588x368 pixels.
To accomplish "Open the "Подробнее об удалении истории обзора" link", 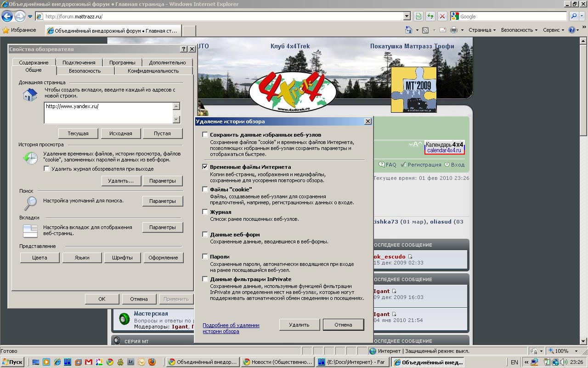I will [231, 328].
